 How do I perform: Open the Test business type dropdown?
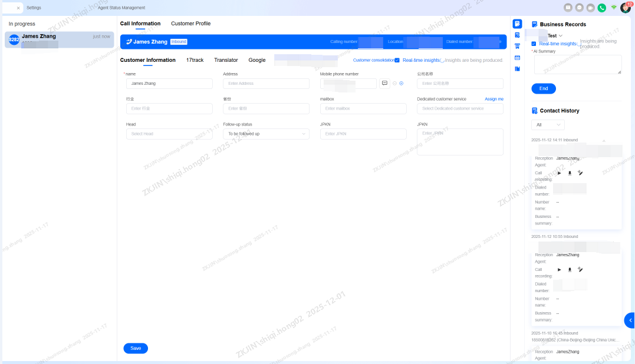555,36
